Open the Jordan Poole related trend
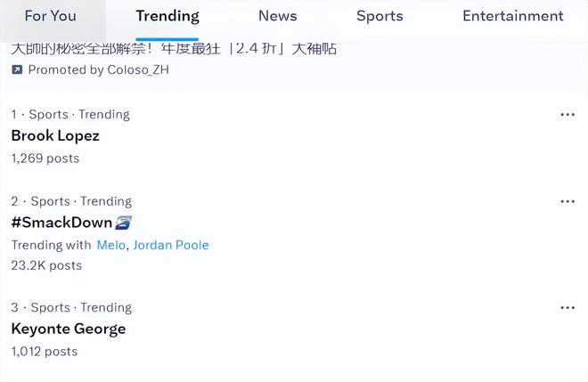The height and width of the screenshot is (382, 588). pos(171,245)
